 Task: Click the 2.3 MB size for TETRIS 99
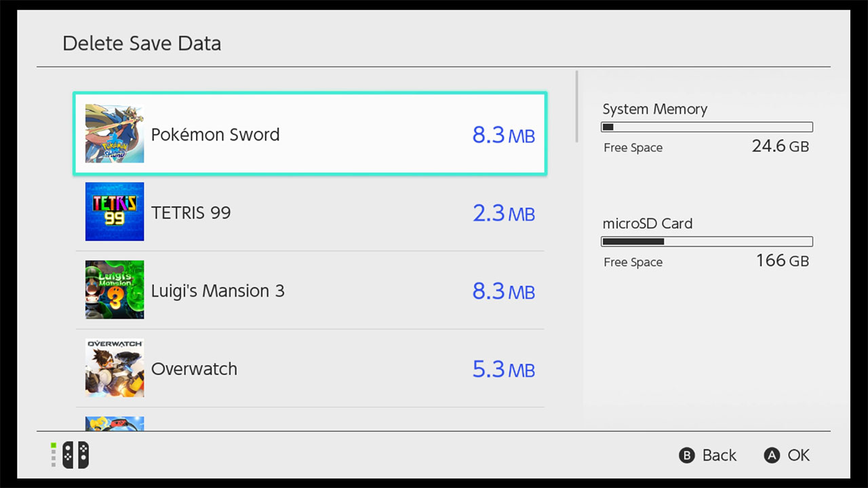(x=504, y=213)
